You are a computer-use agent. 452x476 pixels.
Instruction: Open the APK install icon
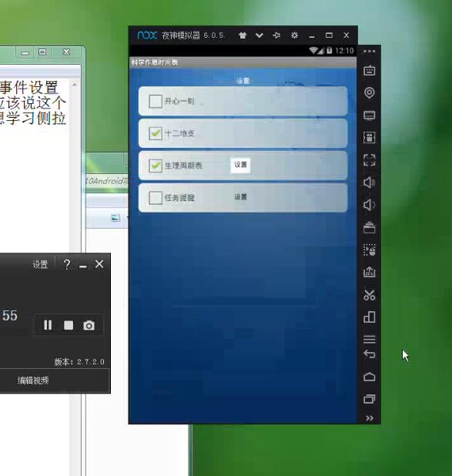369,272
